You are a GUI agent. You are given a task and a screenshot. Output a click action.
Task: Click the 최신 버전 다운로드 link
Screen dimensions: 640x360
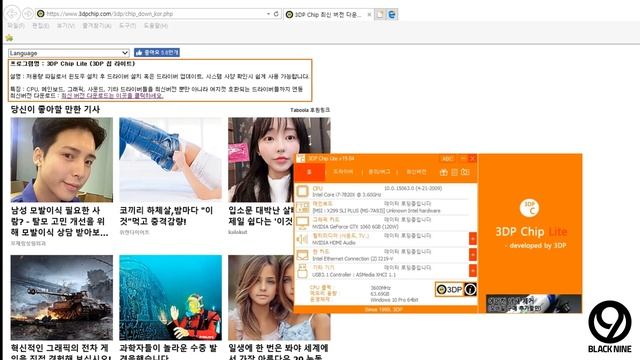point(112,96)
